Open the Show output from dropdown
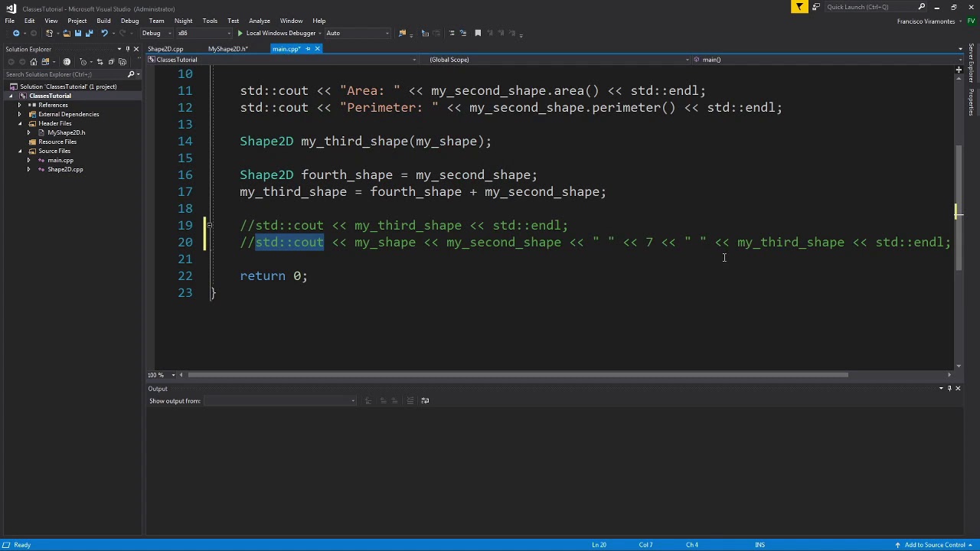The height and width of the screenshot is (551, 980). pyautogui.click(x=280, y=400)
